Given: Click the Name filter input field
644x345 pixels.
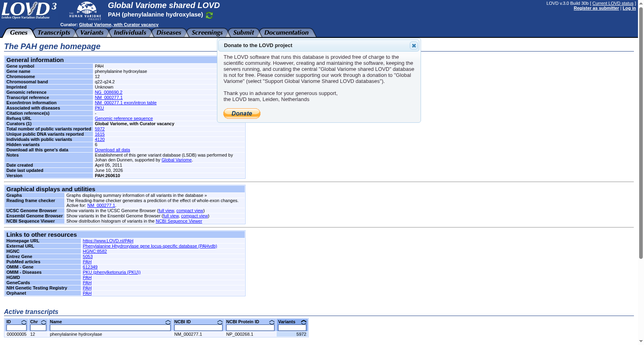Looking at the screenshot, I should coord(110,328).
